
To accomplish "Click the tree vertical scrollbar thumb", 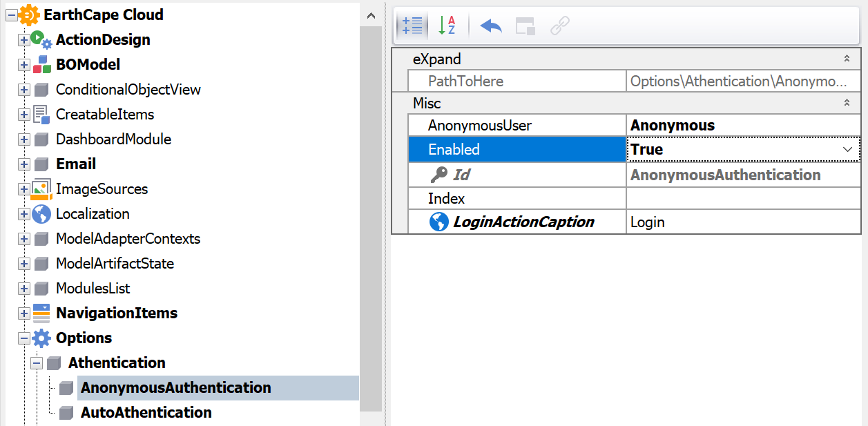I will click(x=371, y=218).
